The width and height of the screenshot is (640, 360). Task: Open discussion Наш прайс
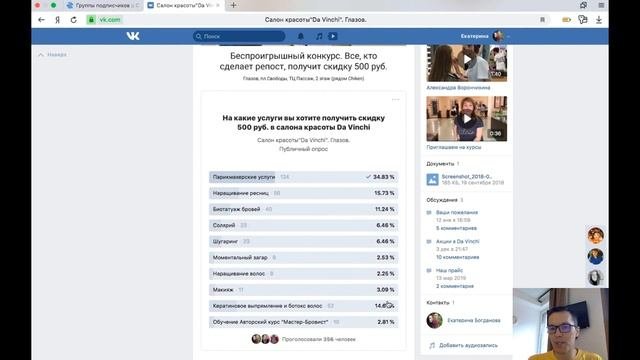pos(449,271)
